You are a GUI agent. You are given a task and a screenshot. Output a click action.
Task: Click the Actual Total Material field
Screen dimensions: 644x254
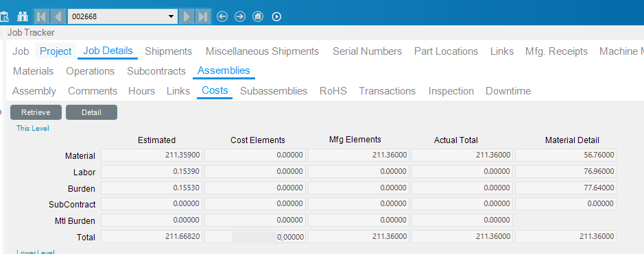click(x=462, y=155)
